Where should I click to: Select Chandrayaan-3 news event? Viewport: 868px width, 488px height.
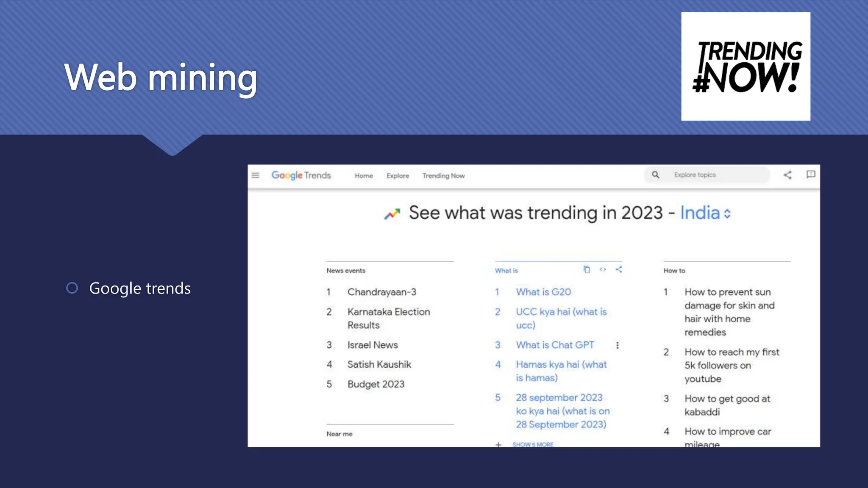pyautogui.click(x=381, y=292)
